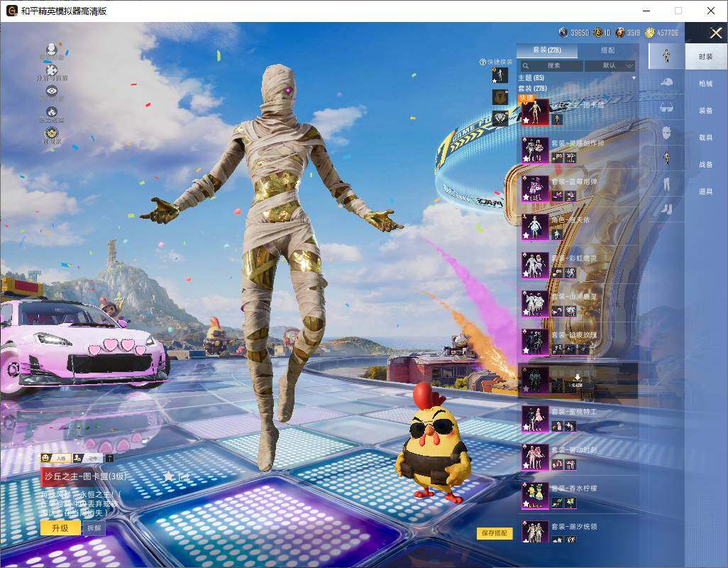Select the cap headwear slot icon
Viewport: 728px width, 568px height.
click(666, 82)
